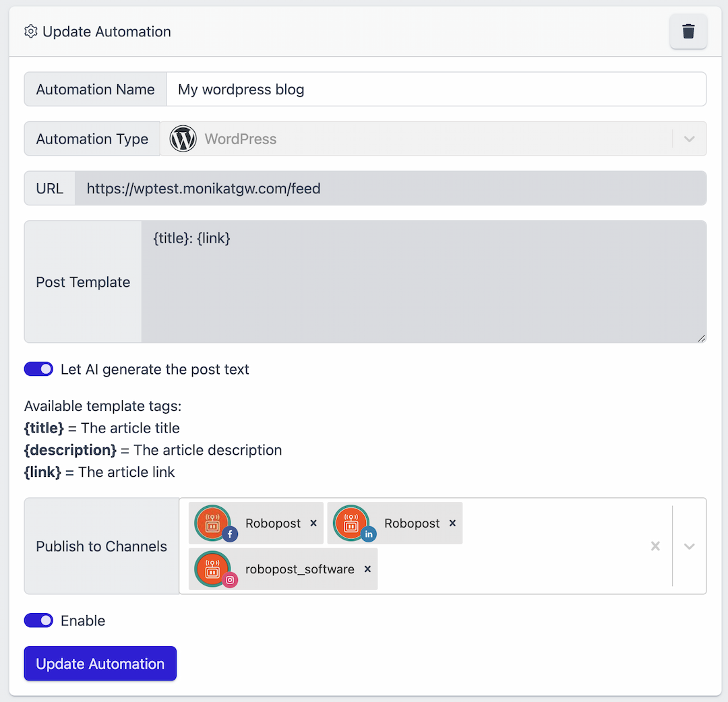
Task: Click the feed URL input field
Action: (x=390, y=189)
